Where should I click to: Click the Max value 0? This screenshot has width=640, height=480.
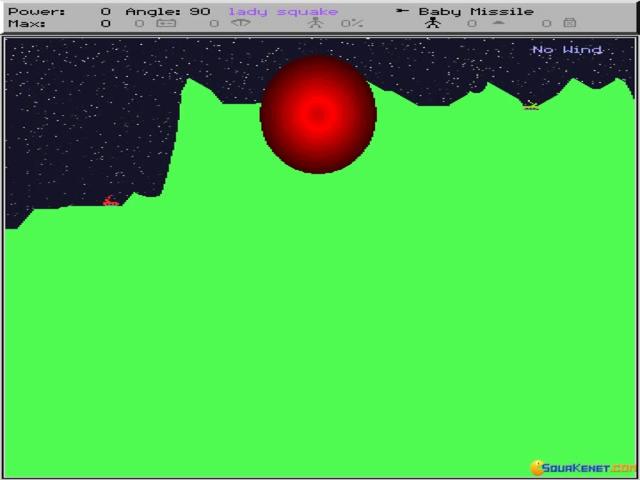pyautogui.click(x=106, y=23)
